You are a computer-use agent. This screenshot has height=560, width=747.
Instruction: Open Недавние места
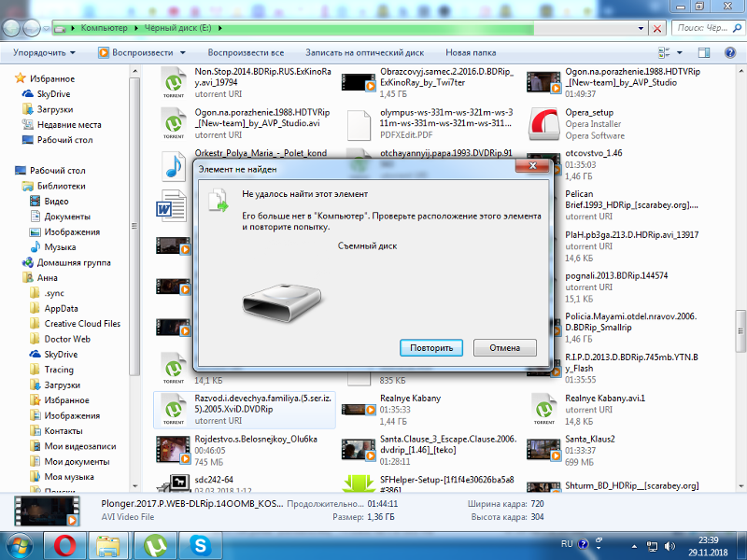69,124
